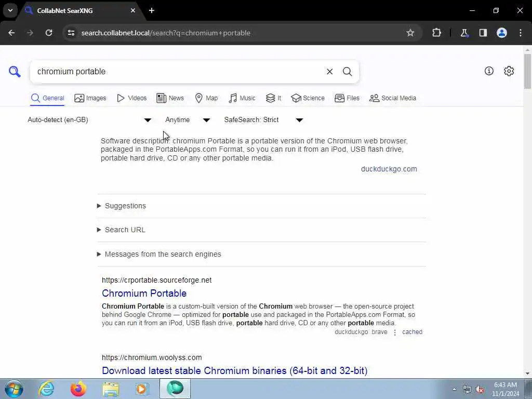This screenshot has width=532, height=399.
Task: Open the Anytime time range dropdown
Action: pyautogui.click(x=188, y=120)
